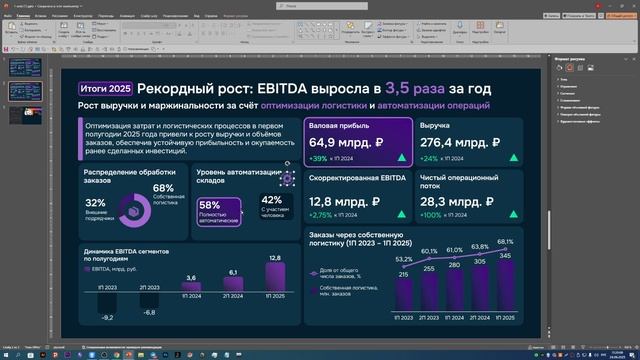The height and width of the screenshot is (360, 640).
Task: Click the Запись (Record) button
Action: coord(551,16)
